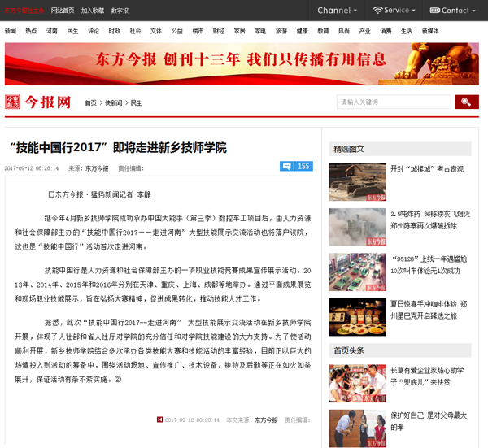Go to 河南 section in navigation bar
Image resolution: width=488 pixels, height=448 pixels.
[52, 30]
